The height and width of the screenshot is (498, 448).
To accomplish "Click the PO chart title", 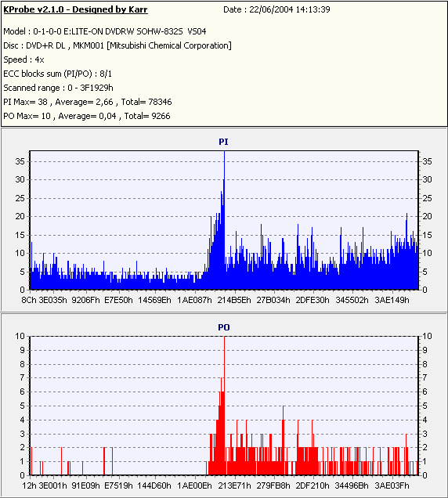I will pyautogui.click(x=224, y=327).
